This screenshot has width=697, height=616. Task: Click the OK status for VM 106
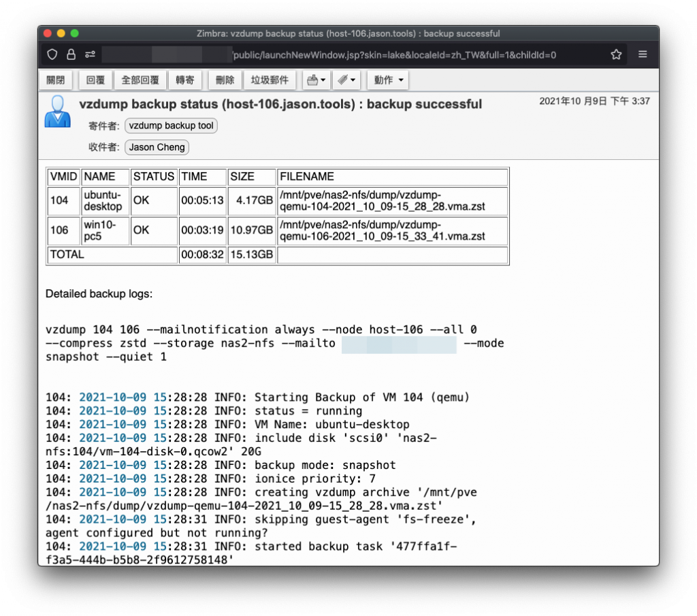pyautogui.click(x=154, y=230)
